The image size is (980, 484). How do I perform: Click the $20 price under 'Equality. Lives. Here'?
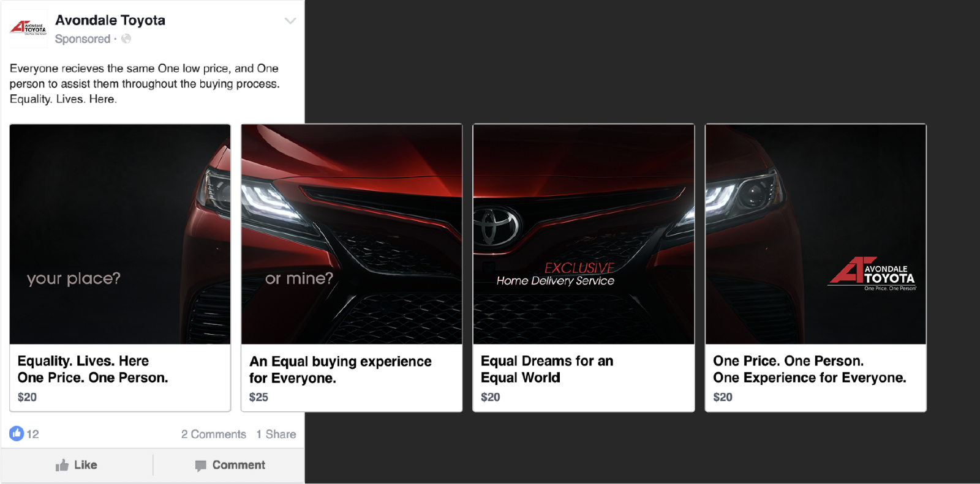click(x=27, y=397)
